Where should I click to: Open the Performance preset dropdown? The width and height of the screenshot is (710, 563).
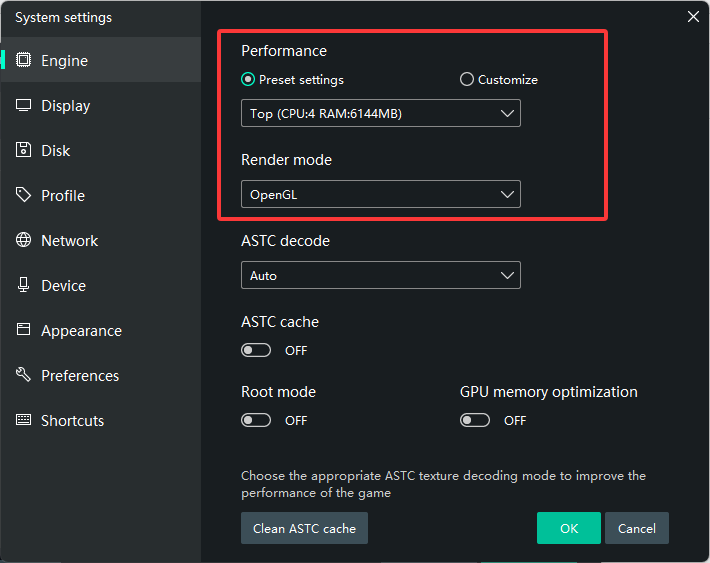click(380, 114)
